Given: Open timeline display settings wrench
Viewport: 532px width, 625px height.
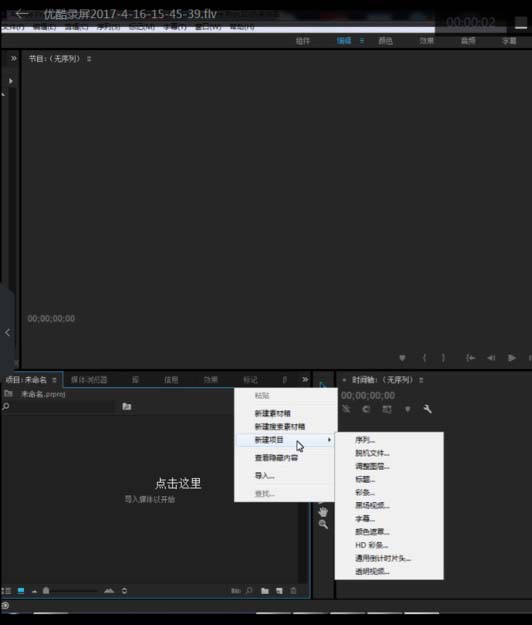Looking at the screenshot, I should click(427, 409).
